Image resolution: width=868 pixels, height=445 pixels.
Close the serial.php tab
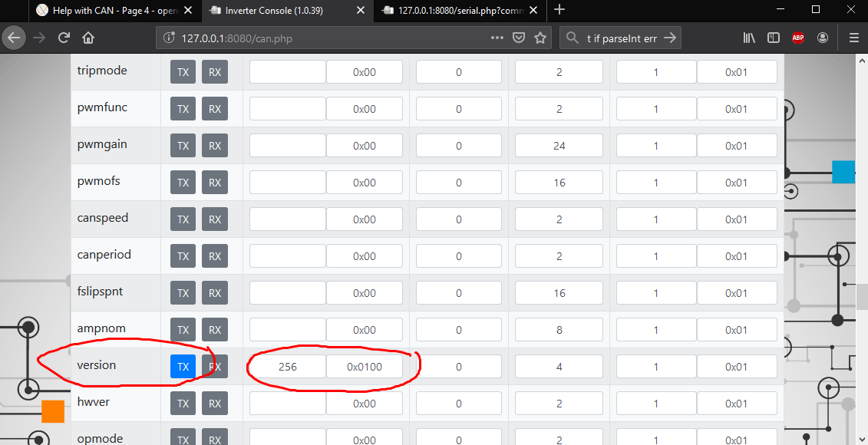(533, 10)
